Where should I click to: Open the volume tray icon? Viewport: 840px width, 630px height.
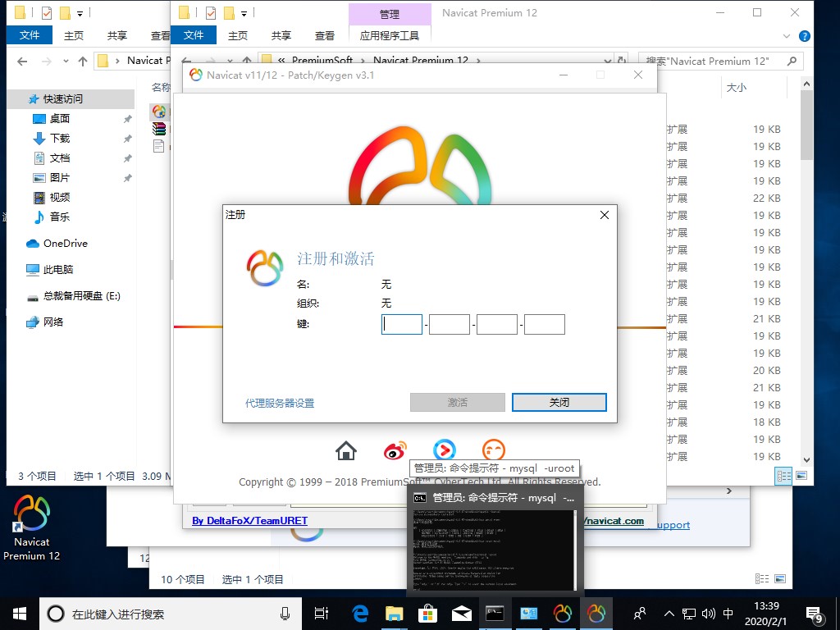(x=708, y=614)
